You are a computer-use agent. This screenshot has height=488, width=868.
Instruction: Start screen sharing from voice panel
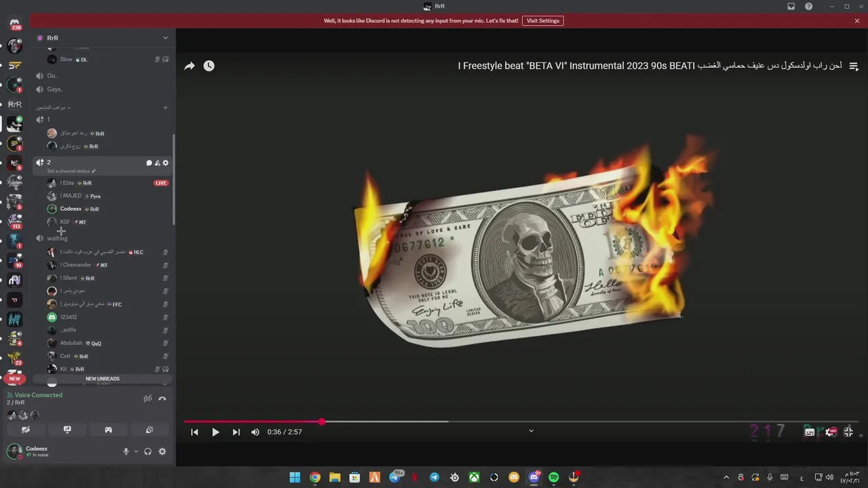coord(67,430)
